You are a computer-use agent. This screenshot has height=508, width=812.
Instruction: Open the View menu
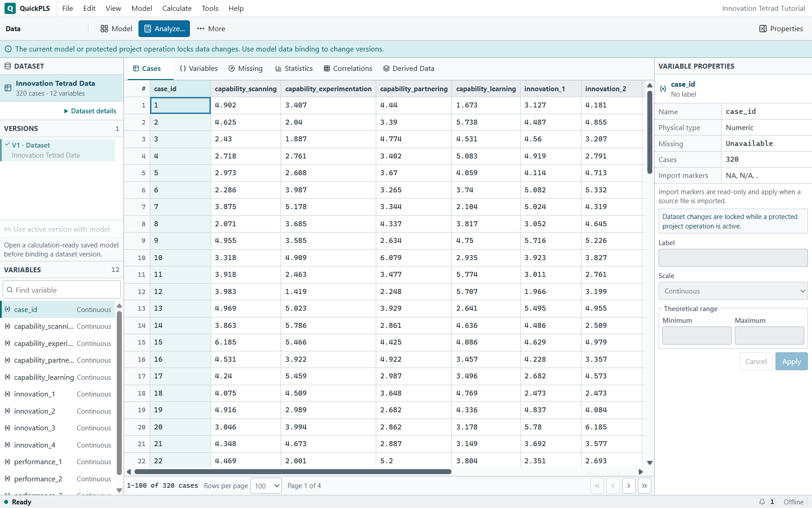[113, 8]
